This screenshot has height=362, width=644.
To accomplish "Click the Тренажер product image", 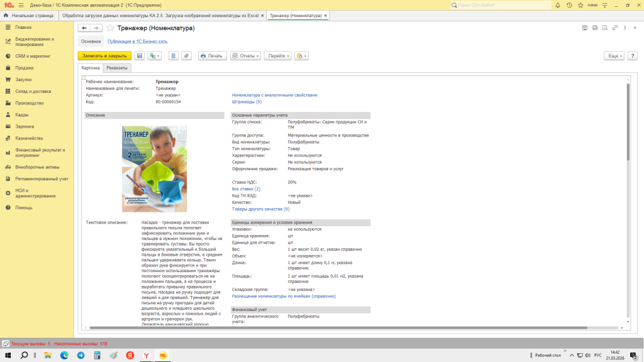I will pyautogui.click(x=155, y=169).
